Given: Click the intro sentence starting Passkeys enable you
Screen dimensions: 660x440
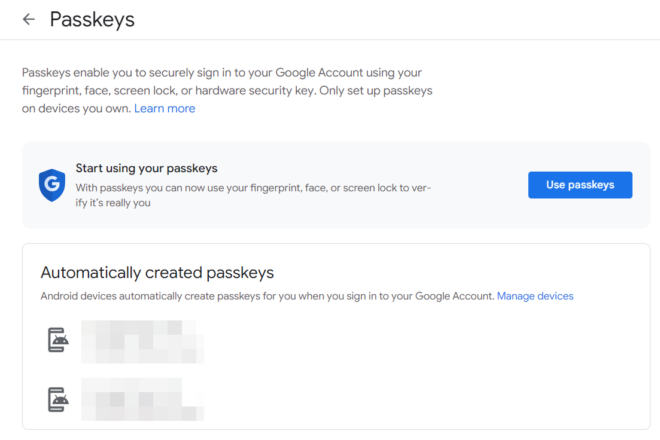Looking at the screenshot, I should click(x=227, y=91).
